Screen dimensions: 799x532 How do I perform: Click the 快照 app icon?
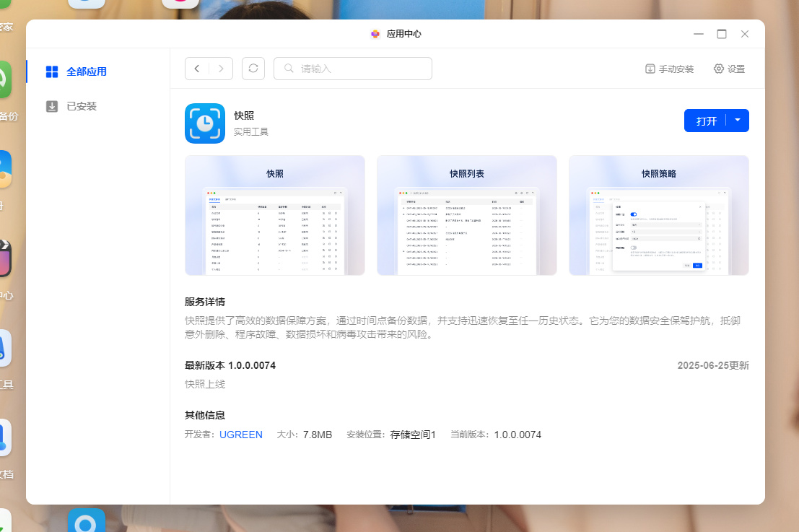pos(205,123)
